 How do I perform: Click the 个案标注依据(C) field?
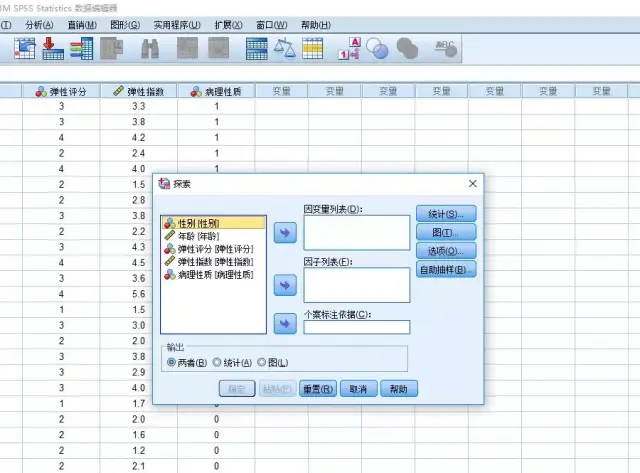pos(357,327)
